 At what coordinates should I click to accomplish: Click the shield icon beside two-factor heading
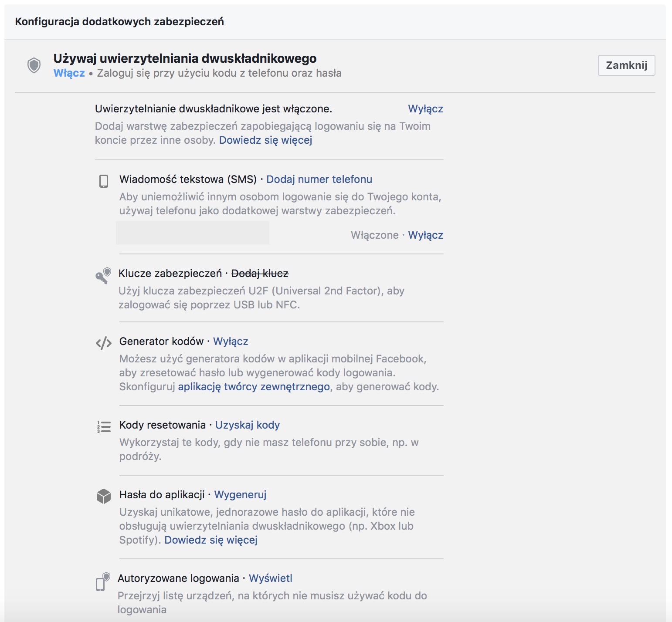[34, 65]
